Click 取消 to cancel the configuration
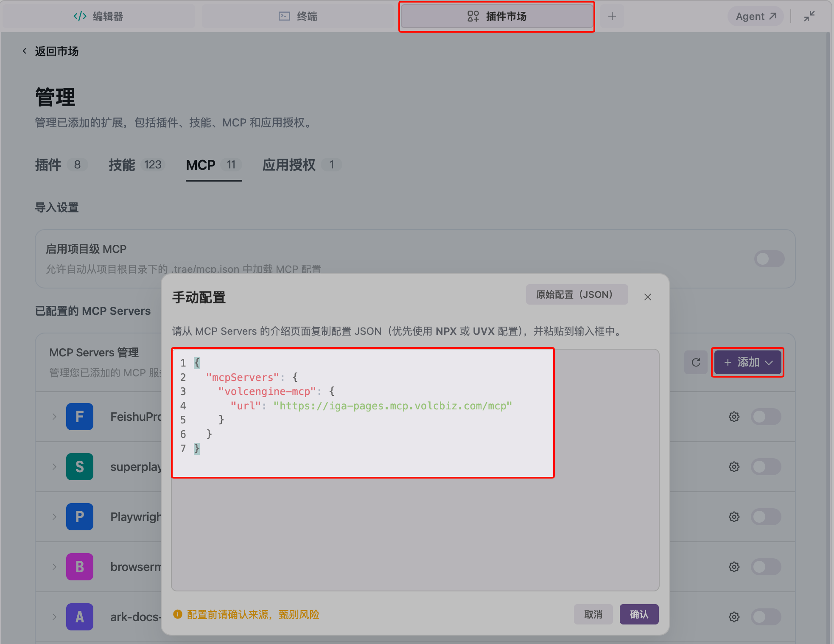This screenshot has height=644, width=834. coord(593,614)
